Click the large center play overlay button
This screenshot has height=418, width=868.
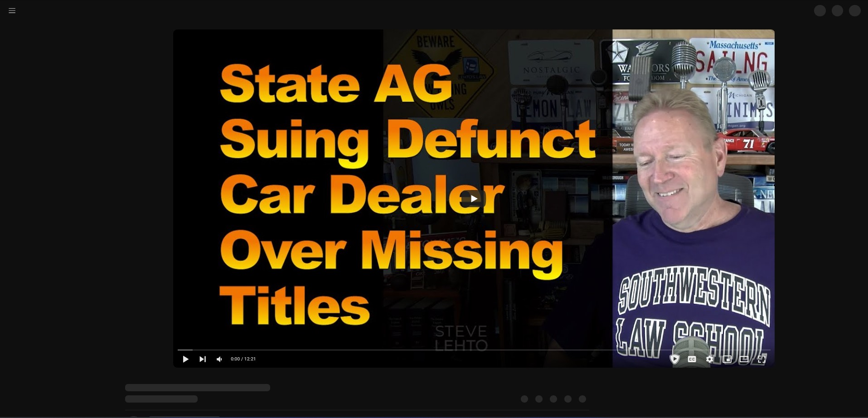point(474,199)
